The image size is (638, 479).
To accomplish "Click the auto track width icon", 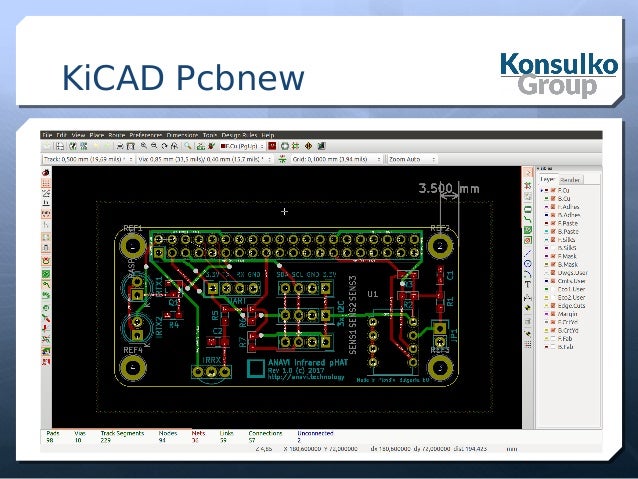I will (x=282, y=159).
